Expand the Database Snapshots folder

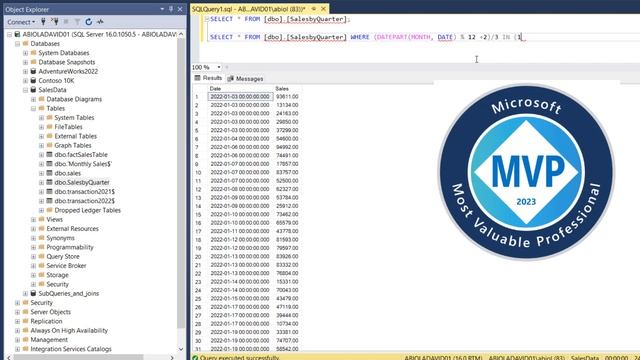(25, 62)
